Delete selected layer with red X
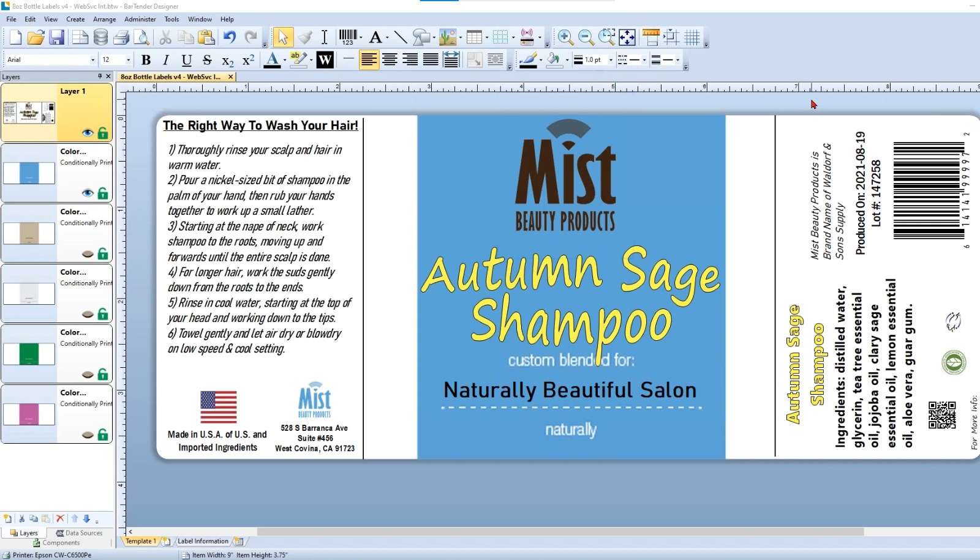980x560 pixels. [x=60, y=518]
